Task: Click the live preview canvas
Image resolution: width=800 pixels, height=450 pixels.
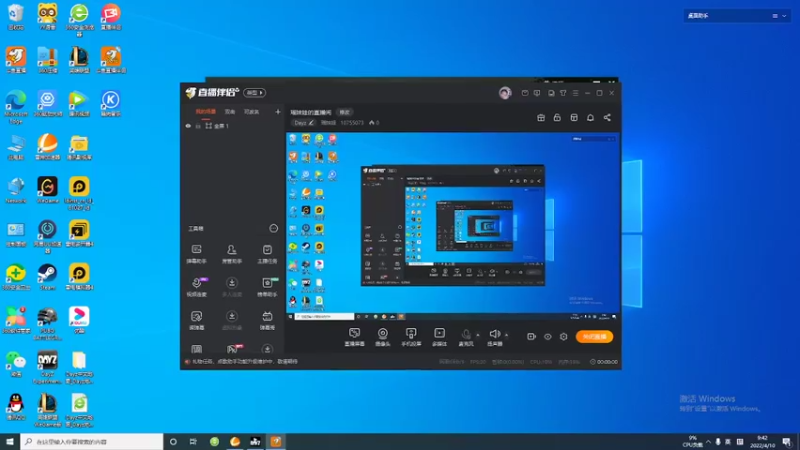Action: click(x=453, y=227)
